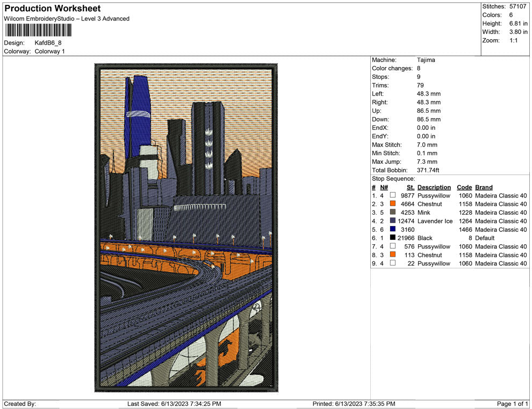Click the 'Right:' label

[380, 102]
